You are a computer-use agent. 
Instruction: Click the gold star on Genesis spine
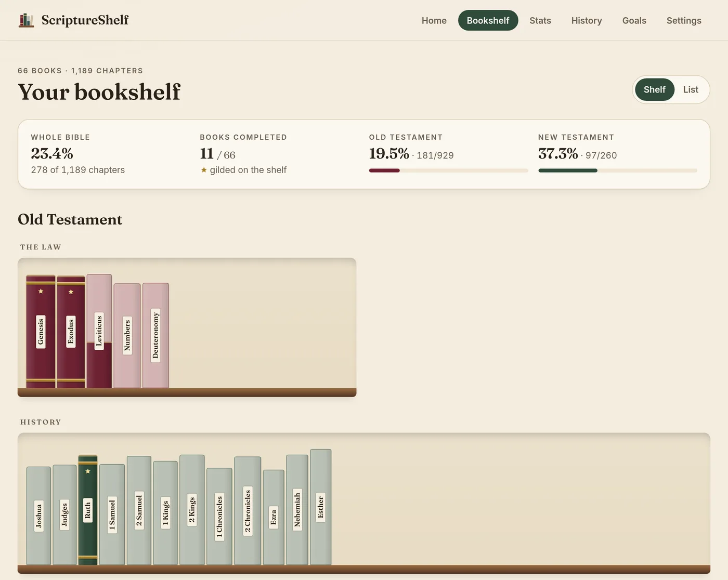[x=41, y=292]
